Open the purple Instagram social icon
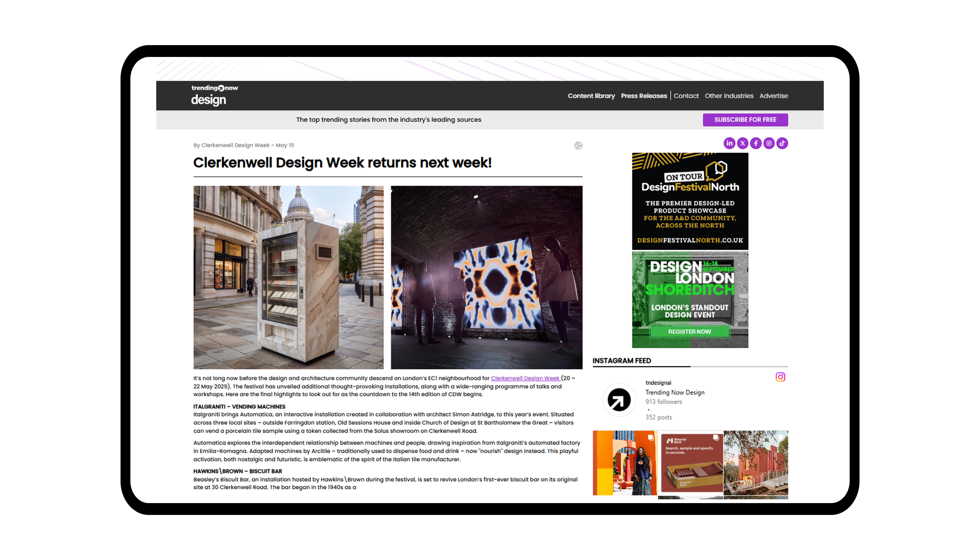Viewport: 980px width, 560px height. (x=769, y=143)
